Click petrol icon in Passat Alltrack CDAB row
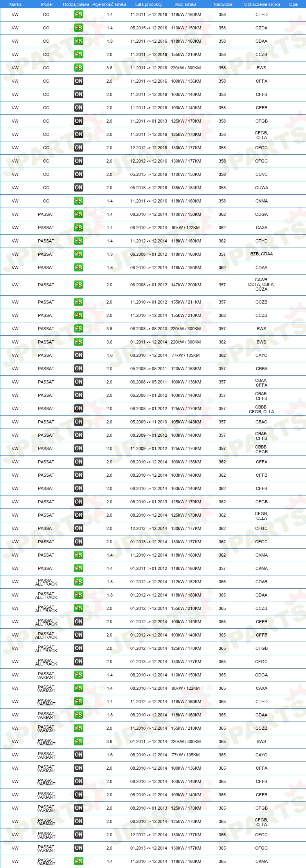306x868 pixels. 79,582
